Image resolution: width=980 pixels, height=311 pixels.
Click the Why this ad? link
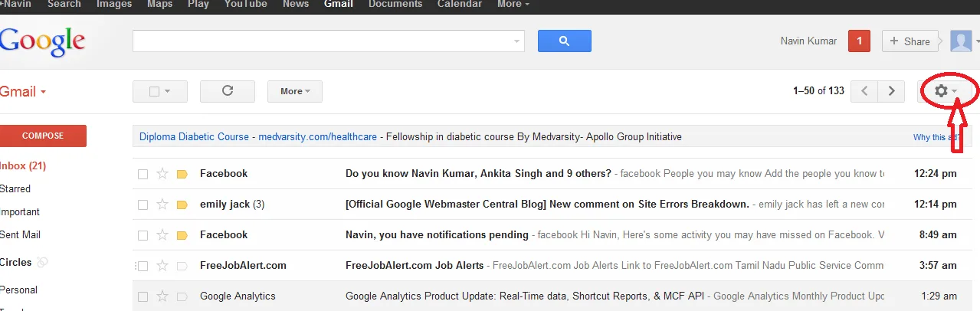(x=938, y=137)
